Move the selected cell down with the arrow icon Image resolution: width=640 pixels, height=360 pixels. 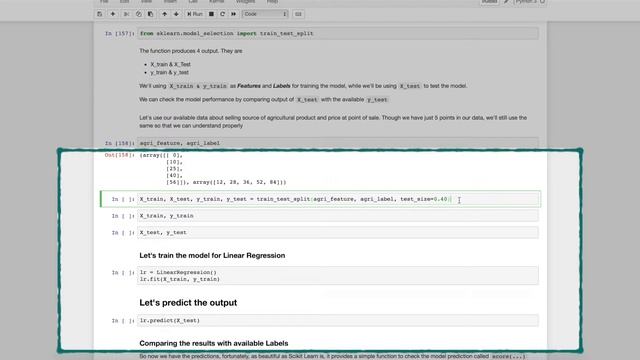click(176, 14)
